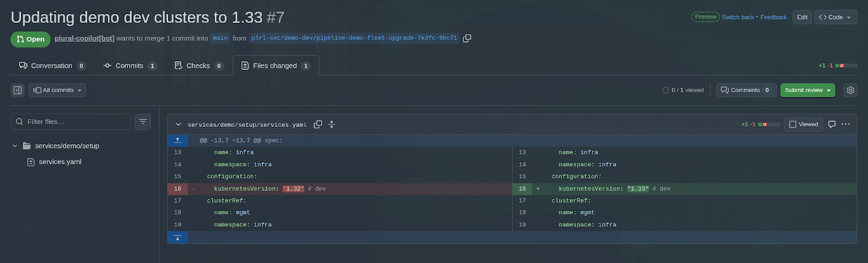Switch to the Conversation tab
Image resolution: width=868 pixels, height=263 pixels.
coord(52,66)
